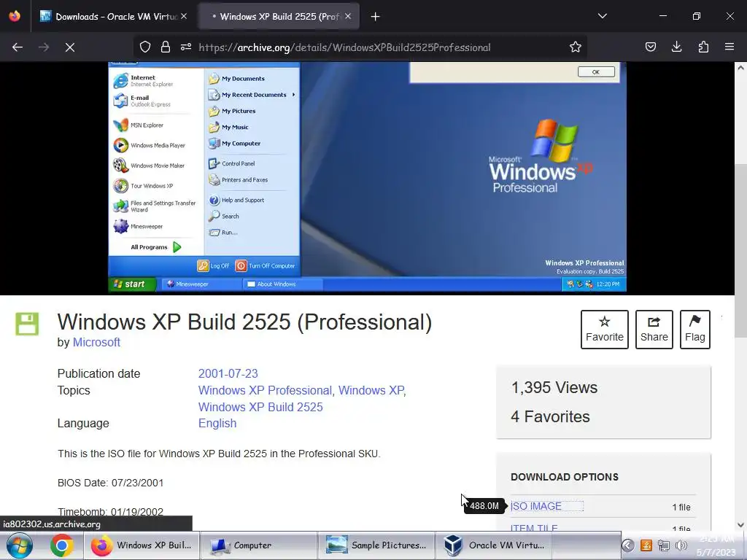Screen dimensions: 747x560
Task: Open publication date 2001-07-23 link
Action: pos(228,374)
